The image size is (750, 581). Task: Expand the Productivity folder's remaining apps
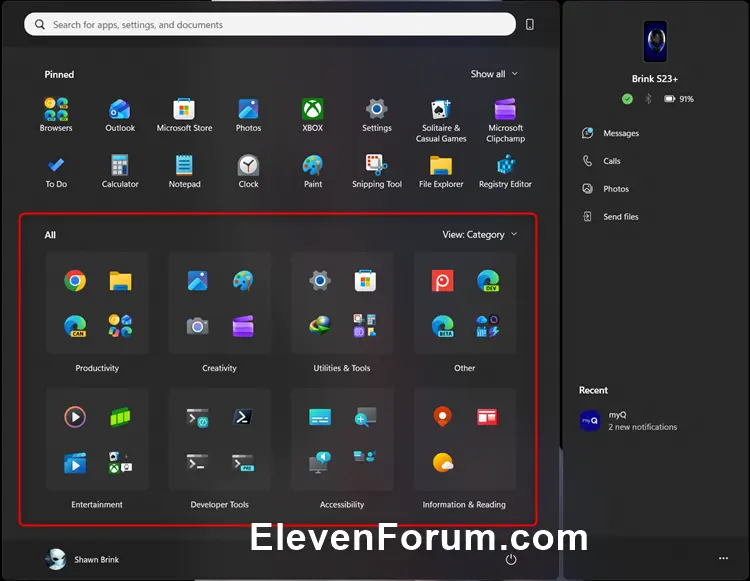coord(120,326)
